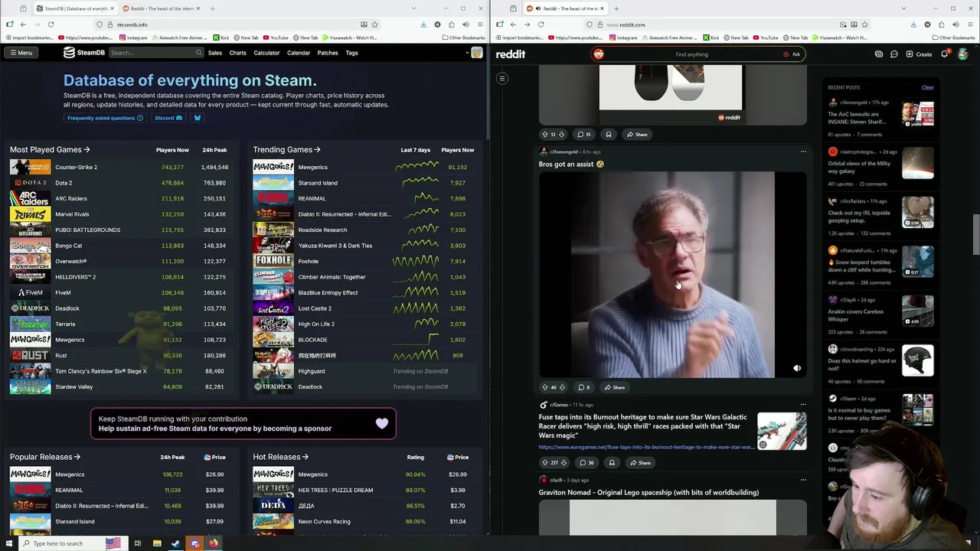This screenshot has width=980, height=551.
Task: Open the Calendar page on SteamDB
Action: click(299, 53)
